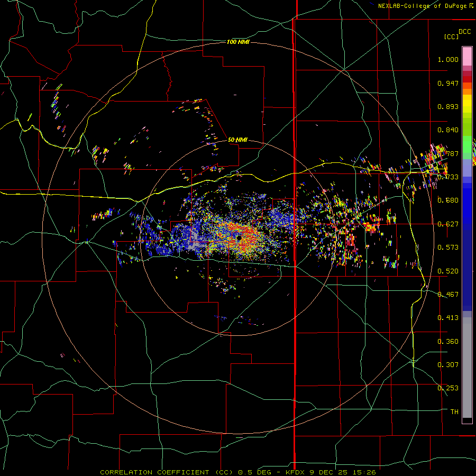Viewport: 476px width, 476px height.
Task: Click the 0.413 color scale label
Action: pos(448,318)
